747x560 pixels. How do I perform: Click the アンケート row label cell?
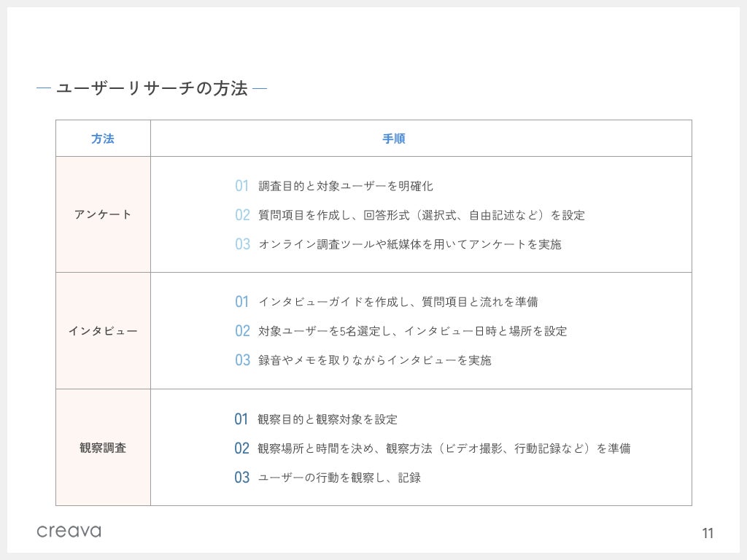(103, 214)
